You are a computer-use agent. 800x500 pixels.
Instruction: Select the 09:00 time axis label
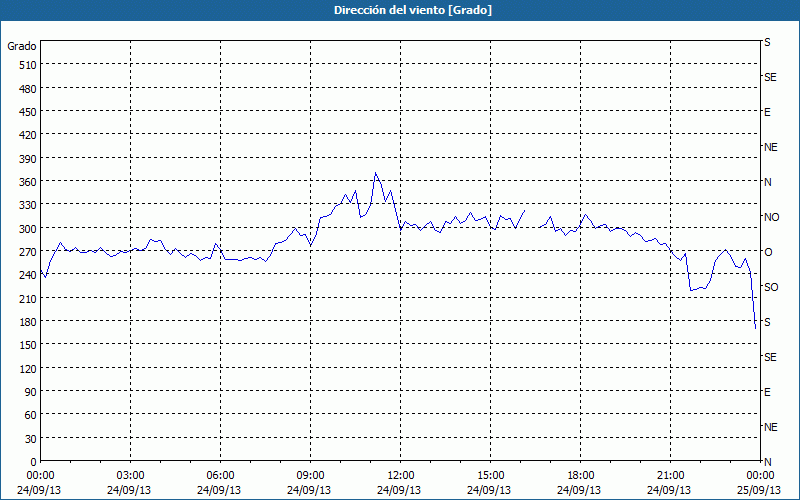[x=310, y=476]
